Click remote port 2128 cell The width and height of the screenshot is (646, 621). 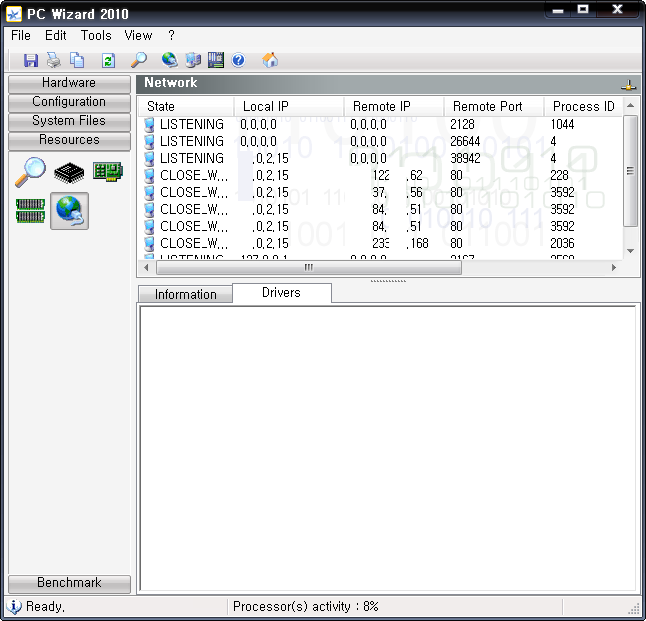point(462,124)
